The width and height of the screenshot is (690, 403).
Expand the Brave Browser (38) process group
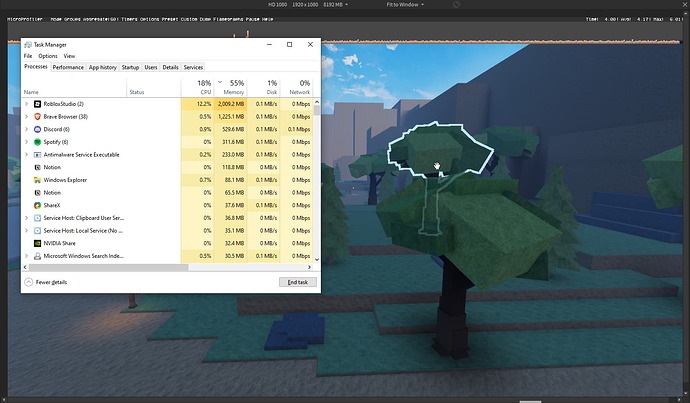(x=26, y=117)
